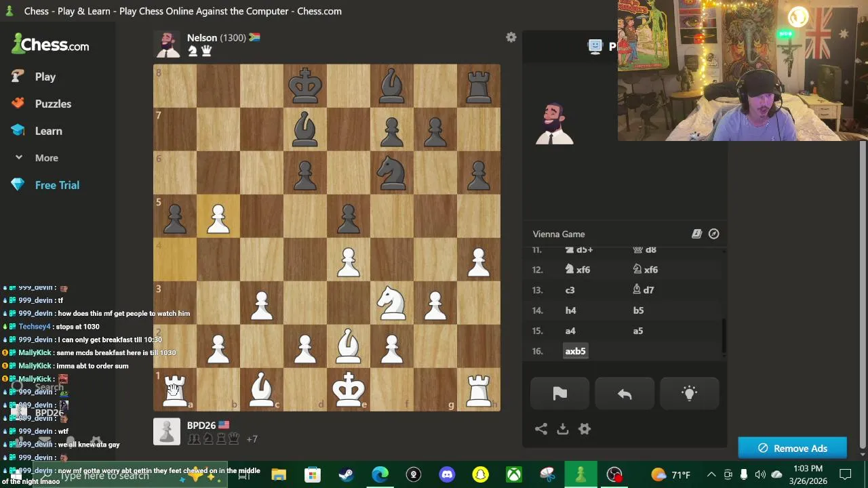Click the Hint lightbulb button
This screenshot has width=868, height=488.
(x=689, y=394)
